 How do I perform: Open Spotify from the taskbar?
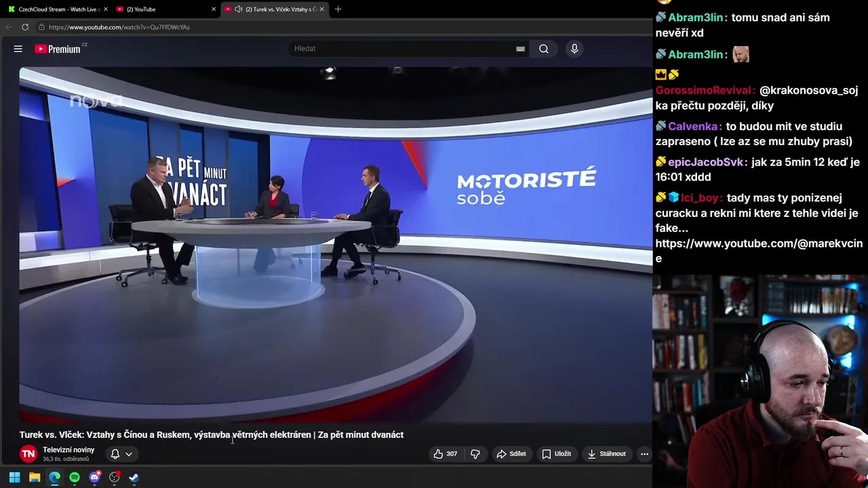[75, 477]
